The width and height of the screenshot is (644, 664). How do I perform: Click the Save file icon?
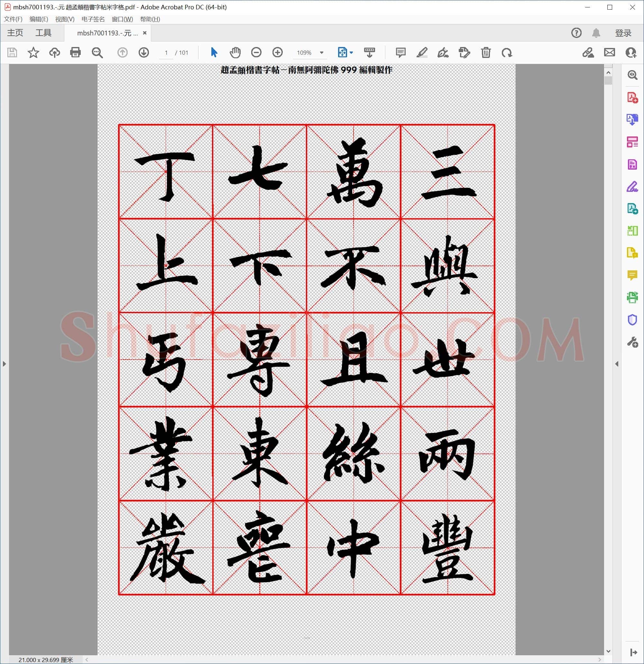click(x=12, y=52)
